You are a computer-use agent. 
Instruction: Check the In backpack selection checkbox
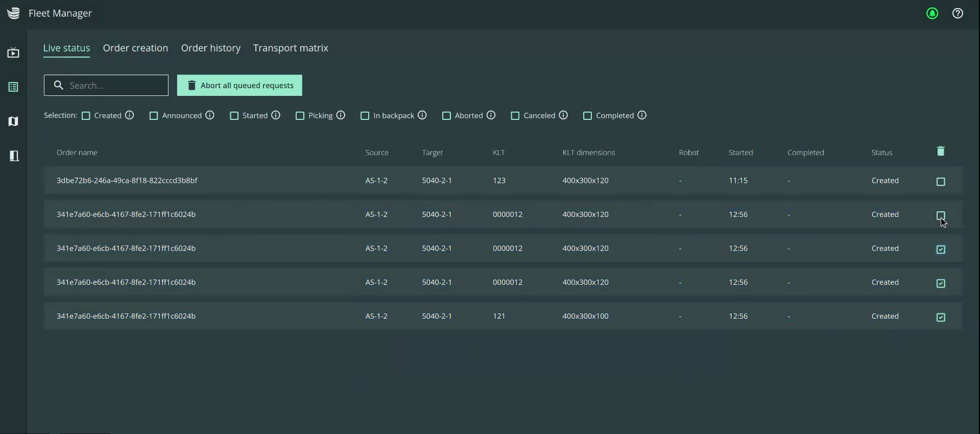click(x=365, y=116)
